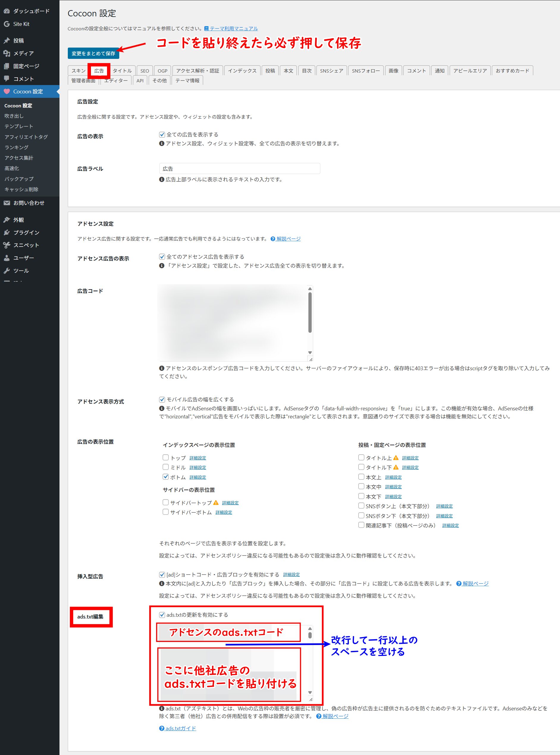Open 詳細設定 link for ad shortcode
Viewport: 560px width, 755px height.
291,575
